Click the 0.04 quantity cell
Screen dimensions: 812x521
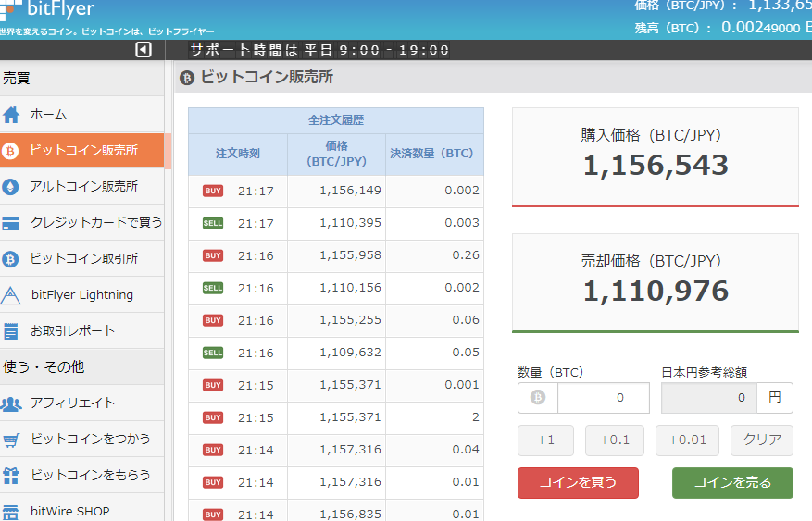pos(434,450)
